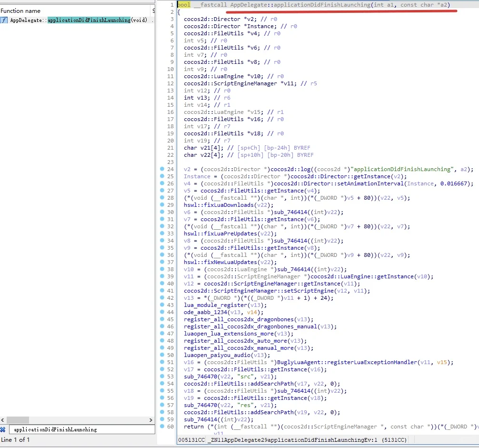
Task: Toggle breakpoint dot on line 58
Action: click(x=162, y=412)
